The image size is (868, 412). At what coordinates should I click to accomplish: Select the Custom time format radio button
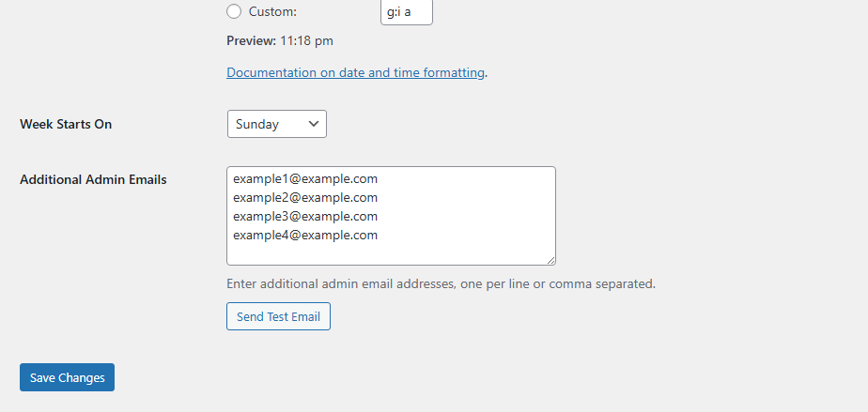[x=234, y=12]
